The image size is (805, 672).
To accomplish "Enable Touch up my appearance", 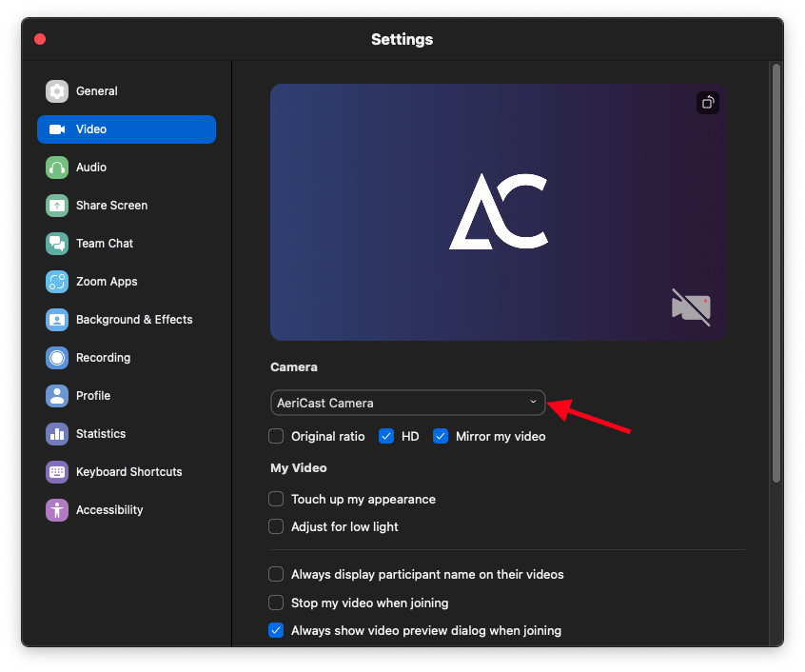I will point(276,499).
